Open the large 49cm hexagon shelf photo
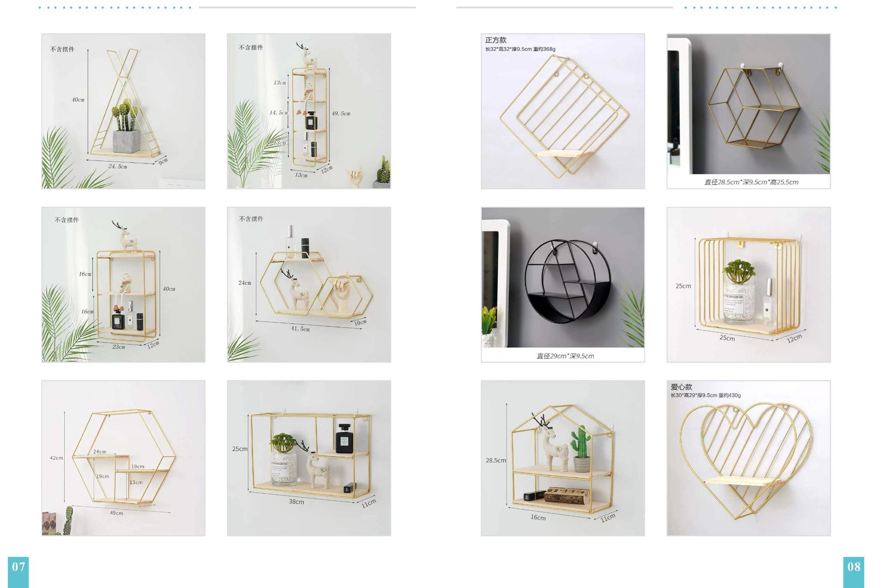 (123, 458)
